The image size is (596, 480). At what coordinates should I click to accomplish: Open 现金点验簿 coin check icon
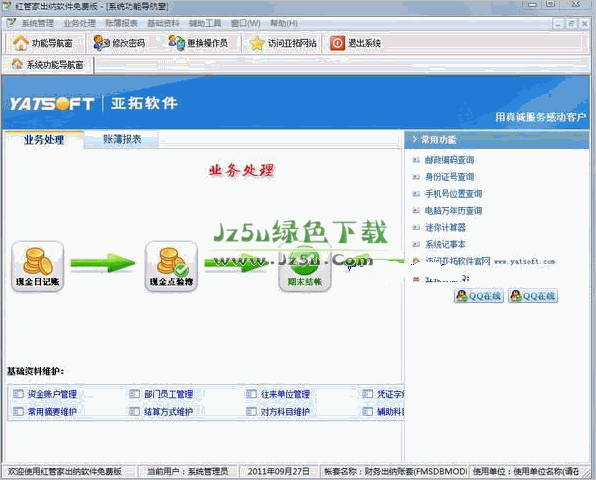[171, 266]
